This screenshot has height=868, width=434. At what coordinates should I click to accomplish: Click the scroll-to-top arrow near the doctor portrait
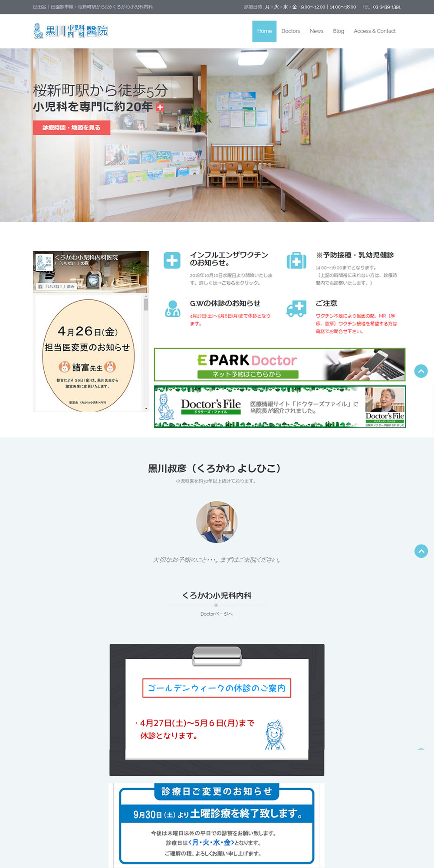coord(421,551)
